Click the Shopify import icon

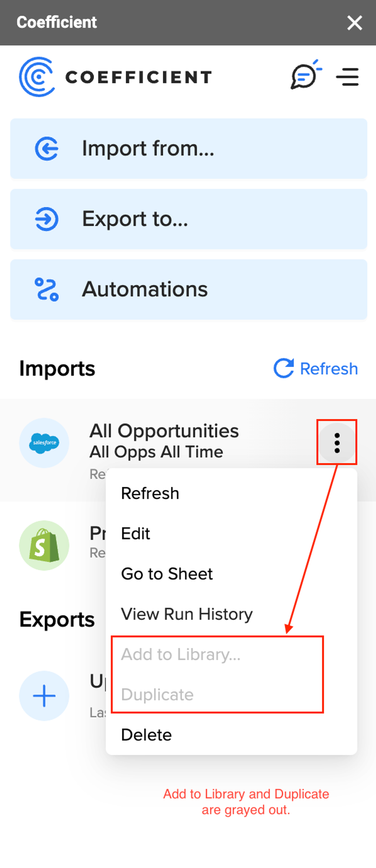click(x=44, y=545)
